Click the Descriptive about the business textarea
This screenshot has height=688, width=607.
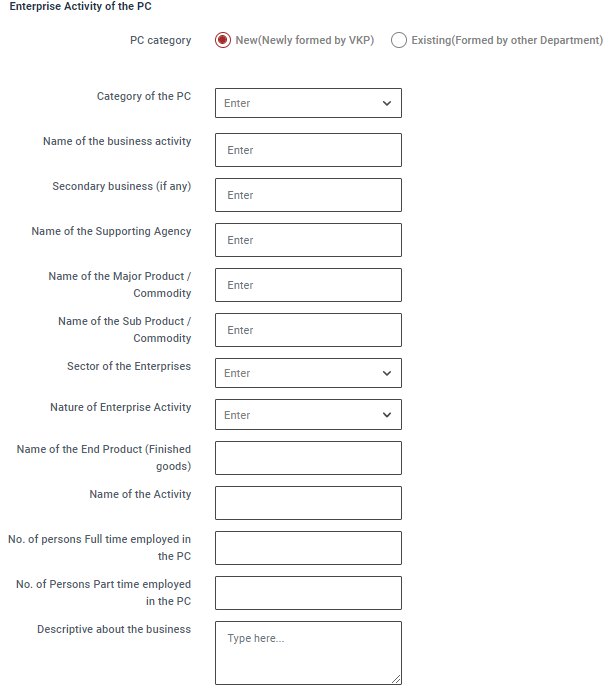pyautogui.click(x=308, y=652)
